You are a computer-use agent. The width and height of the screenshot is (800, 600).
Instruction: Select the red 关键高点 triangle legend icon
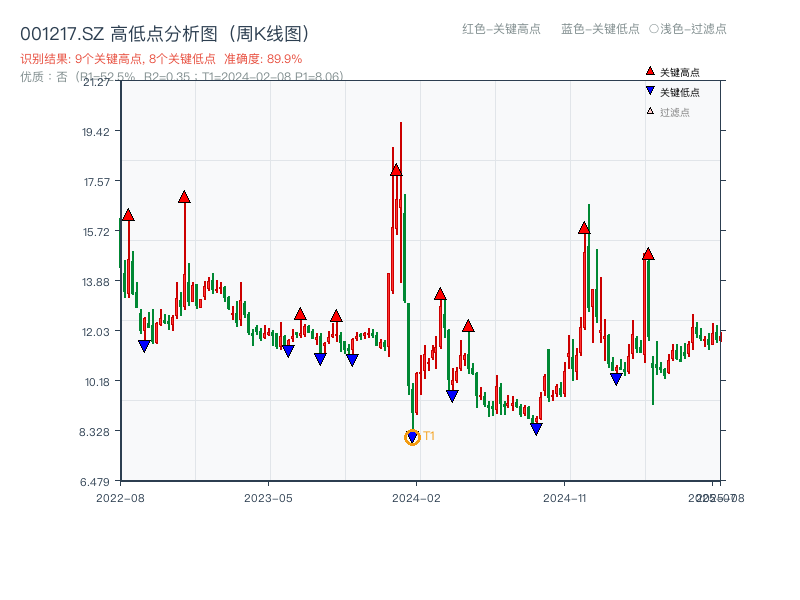(650, 71)
